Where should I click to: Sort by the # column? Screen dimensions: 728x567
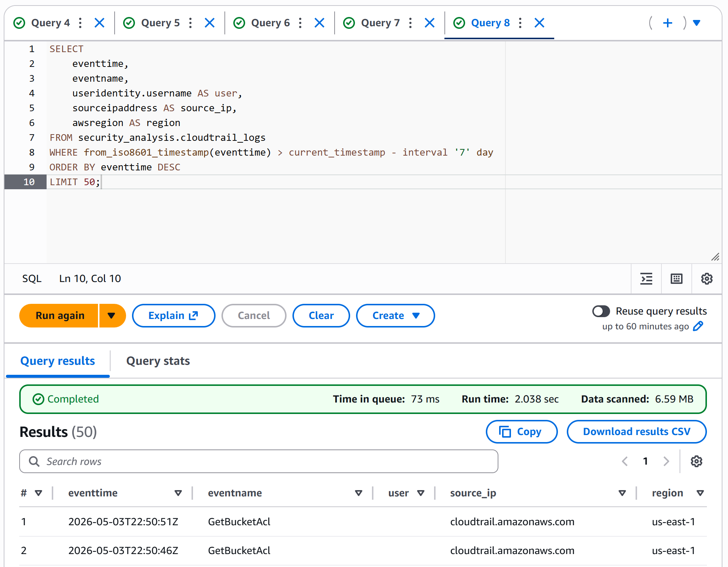coord(38,493)
